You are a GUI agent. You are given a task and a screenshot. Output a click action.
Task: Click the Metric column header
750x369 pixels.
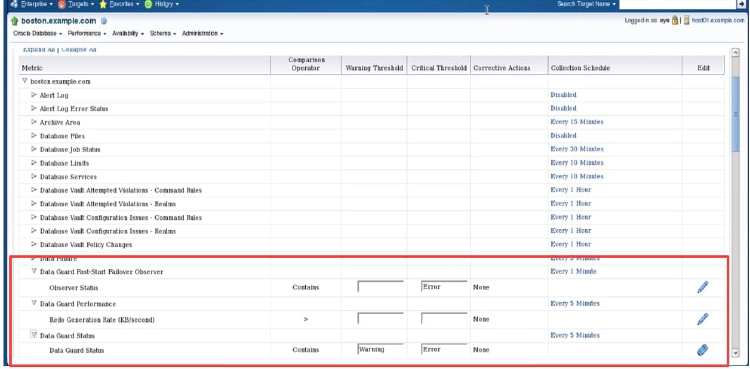click(x=32, y=68)
